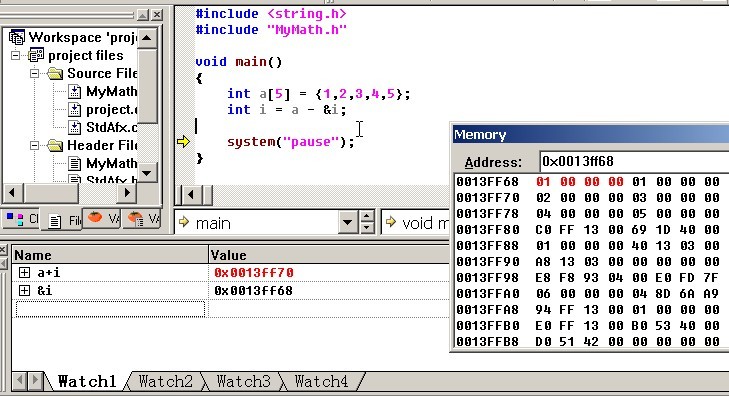
Task: Switch to Watch4 tab
Action: click(x=321, y=382)
